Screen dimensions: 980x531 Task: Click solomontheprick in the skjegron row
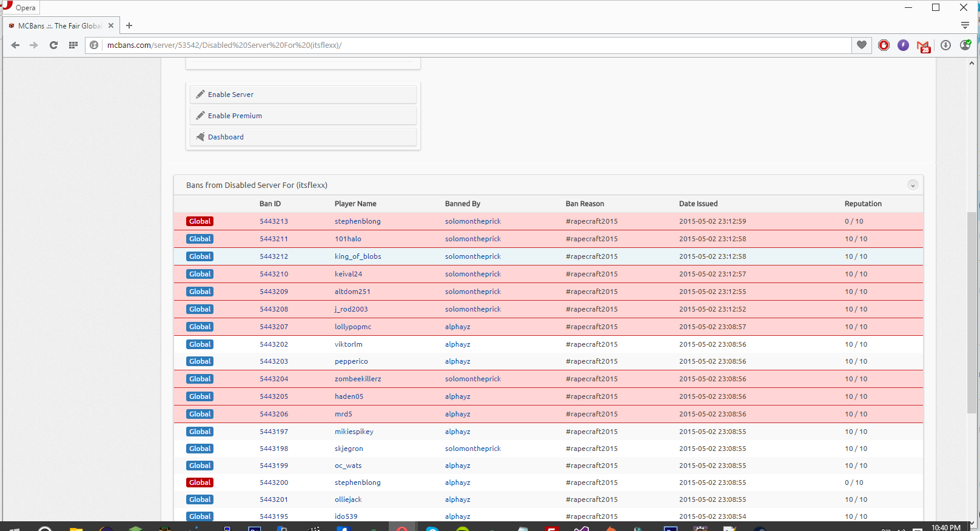point(473,449)
